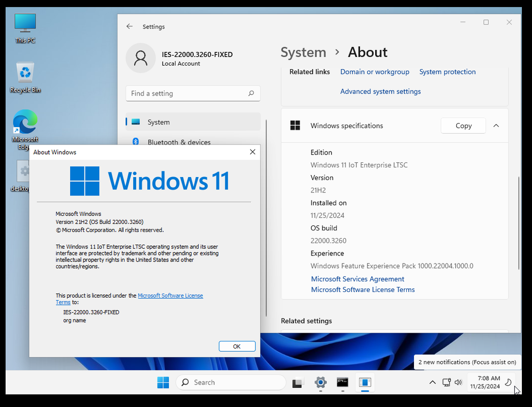Click OK in About Windows dialog

pos(237,346)
